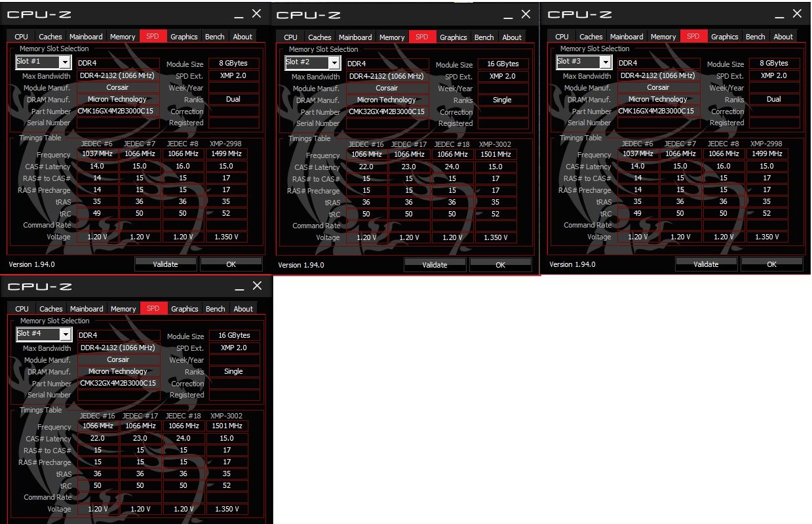
Task: Open Mainboard tab in Slot #2 window
Action: coord(355,37)
